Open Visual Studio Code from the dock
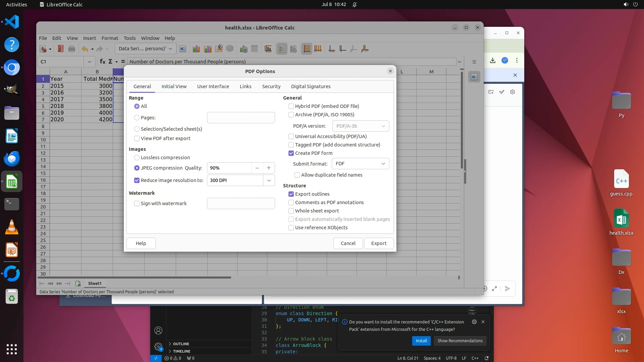The width and height of the screenshot is (644, 362). 12,22
